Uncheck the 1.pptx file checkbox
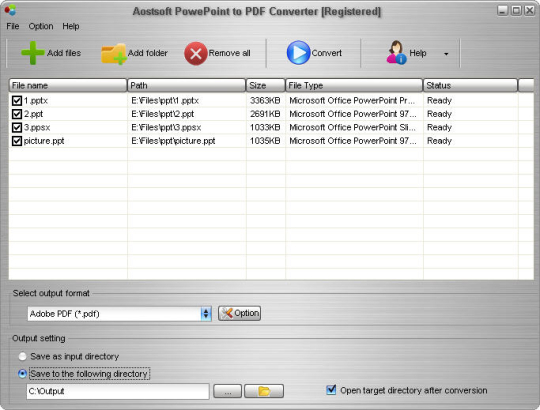Image resolution: width=540 pixels, height=410 pixels. pyautogui.click(x=17, y=101)
